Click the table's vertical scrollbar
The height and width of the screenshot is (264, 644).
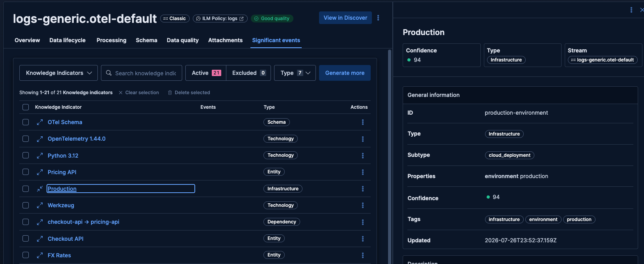390,156
